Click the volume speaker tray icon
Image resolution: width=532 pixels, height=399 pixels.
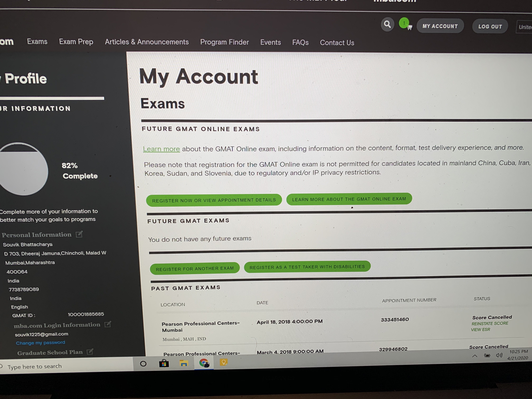pyautogui.click(x=499, y=355)
